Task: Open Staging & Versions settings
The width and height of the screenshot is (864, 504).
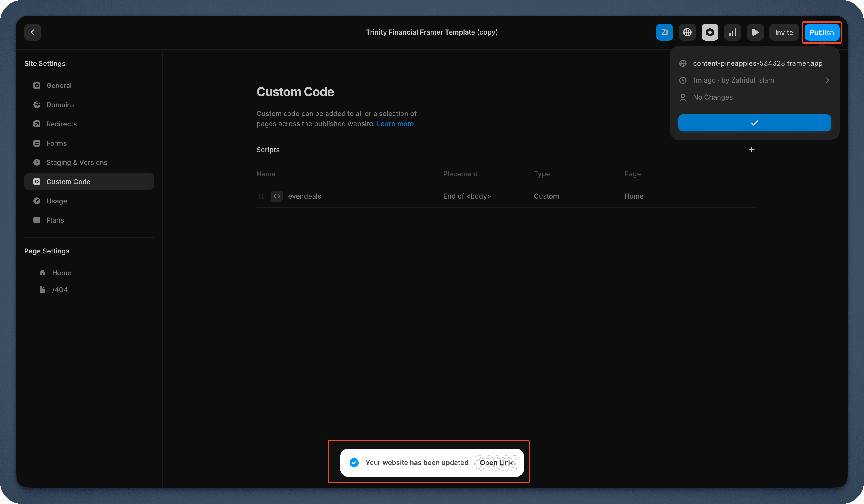Action: click(x=77, y=162)
